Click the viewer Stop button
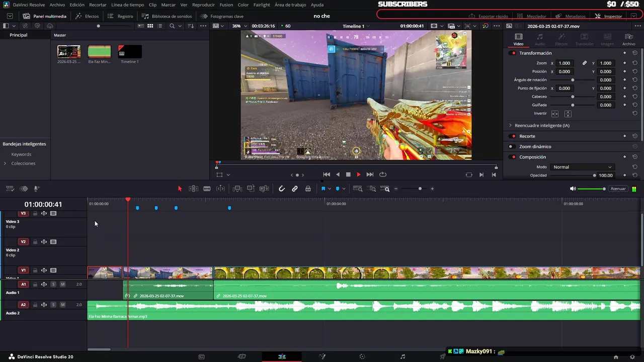The image size is (644, 362). [348, 174]
